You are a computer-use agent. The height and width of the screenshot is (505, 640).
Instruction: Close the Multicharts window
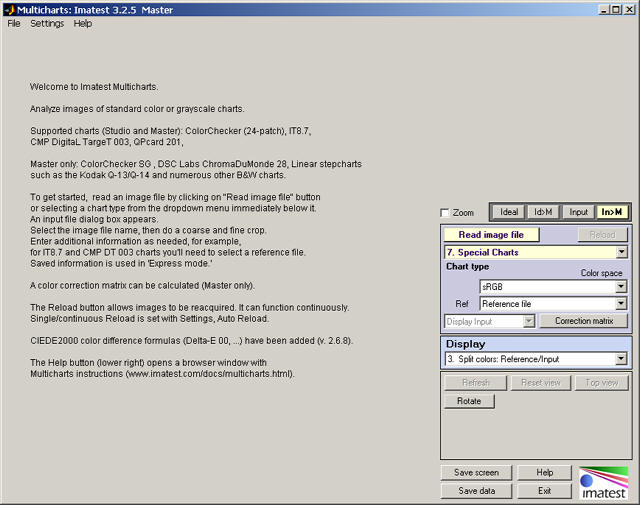(629, 9)
